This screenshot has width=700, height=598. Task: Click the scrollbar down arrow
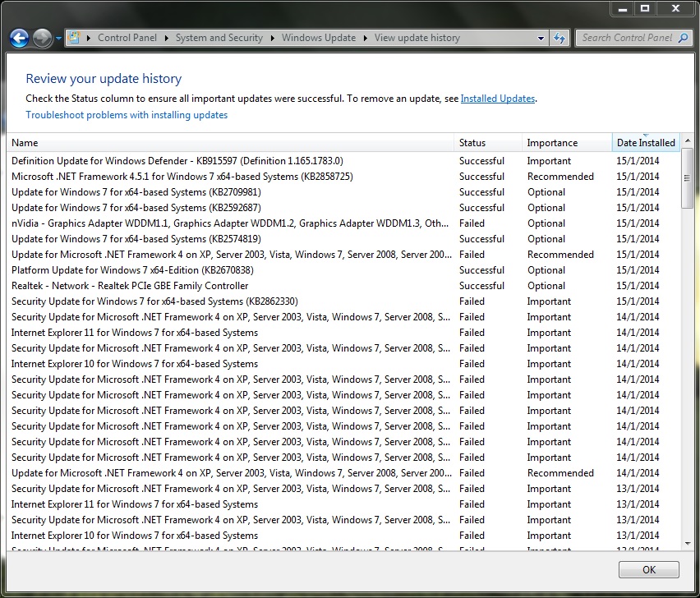click(x=688, y=544)
